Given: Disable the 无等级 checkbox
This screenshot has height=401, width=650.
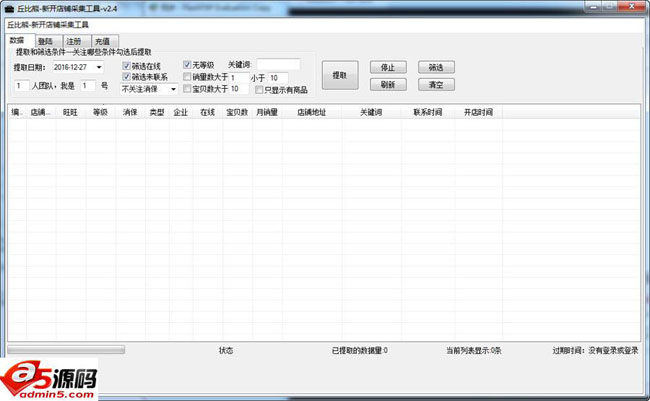Looking at the screenshot, I should pos(187,65).
